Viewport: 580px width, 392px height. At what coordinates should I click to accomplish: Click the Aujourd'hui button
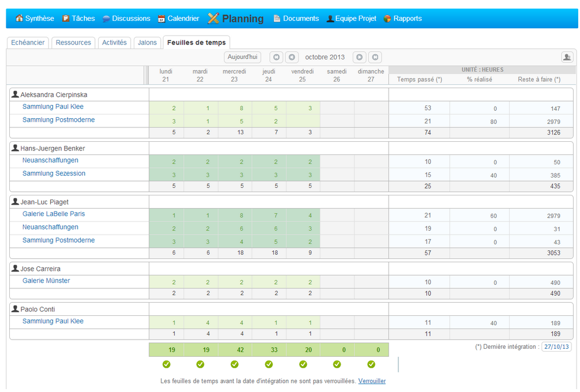pos(243,57)
